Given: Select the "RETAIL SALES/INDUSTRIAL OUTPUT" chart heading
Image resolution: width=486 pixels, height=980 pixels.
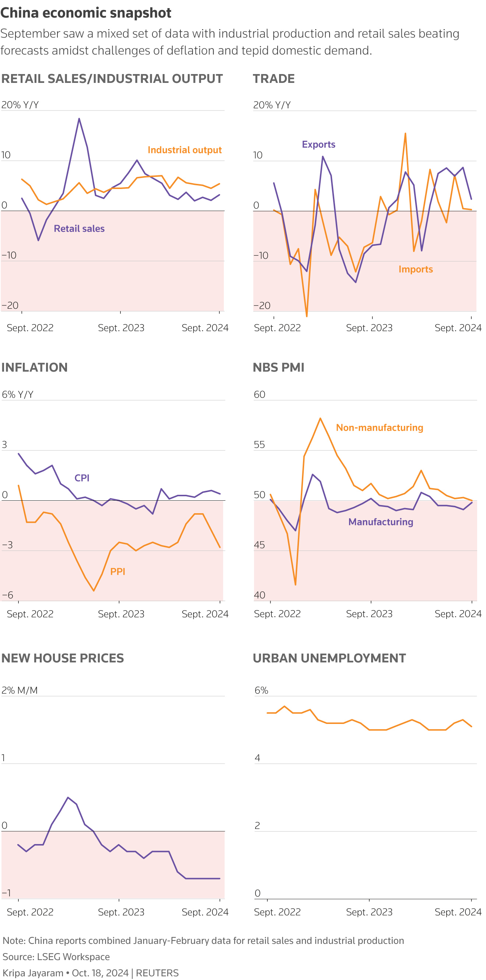Looking at the screenshot, I should coord(112,79).
